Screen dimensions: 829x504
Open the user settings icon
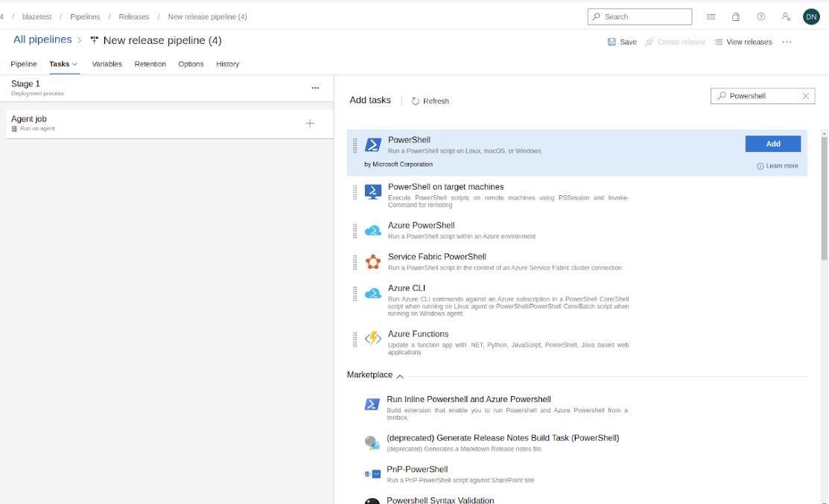pos(787,16)
